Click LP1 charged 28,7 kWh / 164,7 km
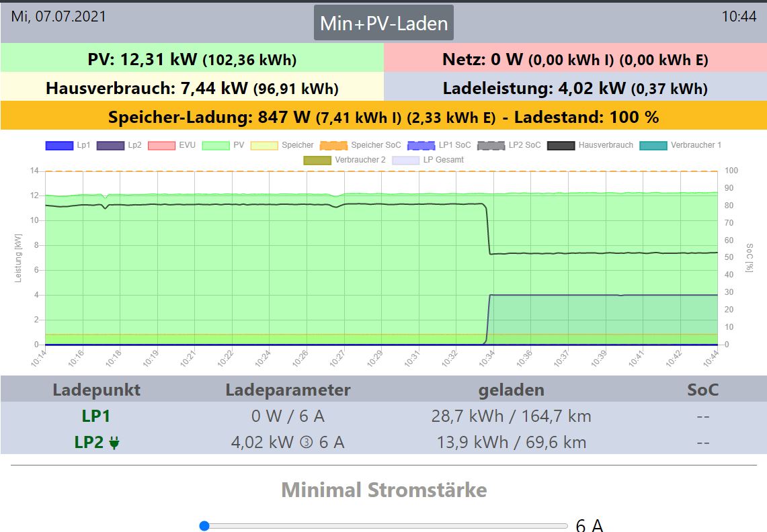The height and width of the screenshot is (532, 767). pos(511,416)
